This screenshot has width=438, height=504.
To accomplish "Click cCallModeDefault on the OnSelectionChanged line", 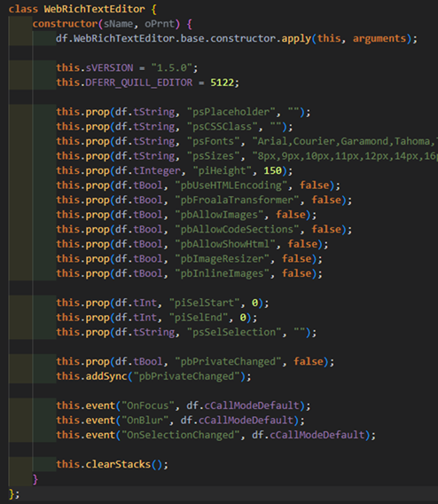I will [x=317, y=435].
